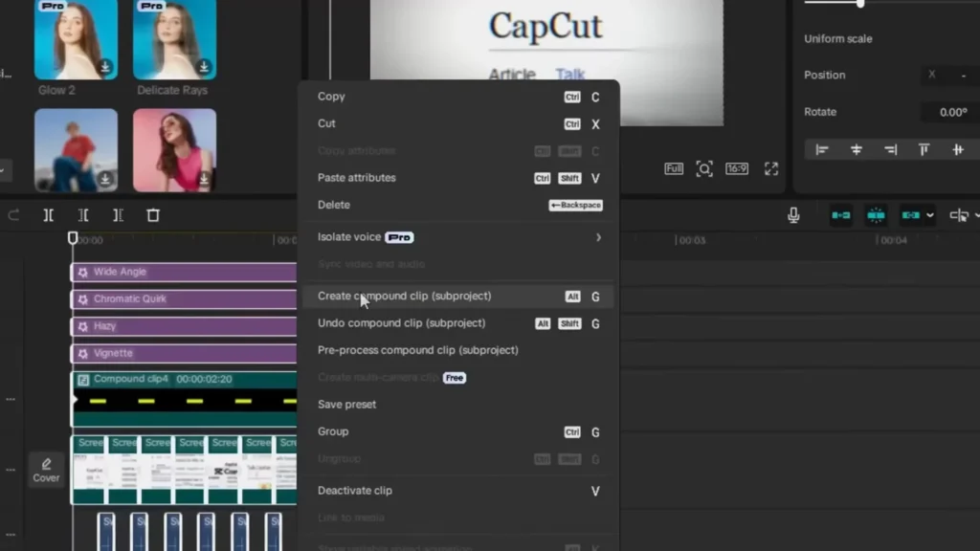Viewport: 980px width, 551px height.
Task: Click the redo arrow icon
Action: 13,215
